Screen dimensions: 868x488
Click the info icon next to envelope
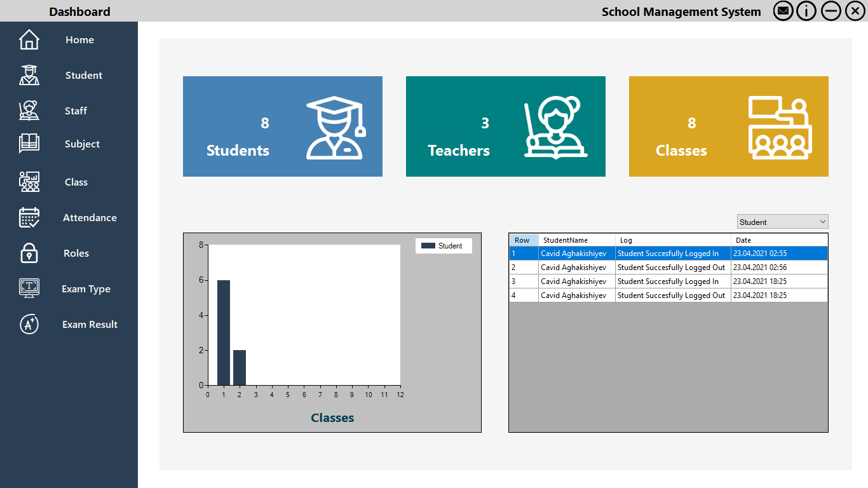click(x=806, y=11)
